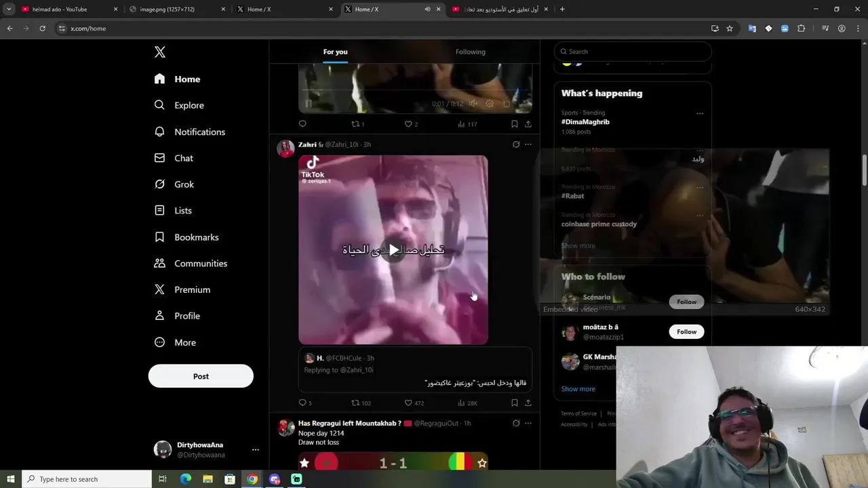Switch to For you tab
The image size is (868, 488).
(x=335, y=52)
